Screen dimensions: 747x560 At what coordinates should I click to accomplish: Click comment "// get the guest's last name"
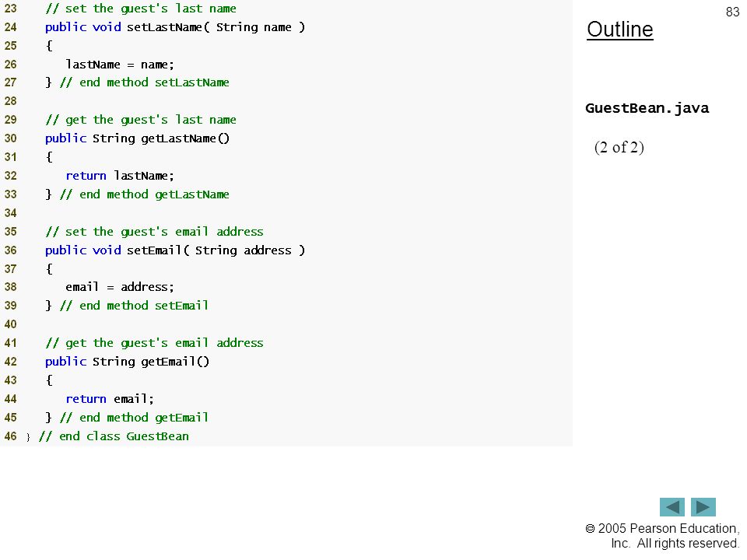coord(141,120)
